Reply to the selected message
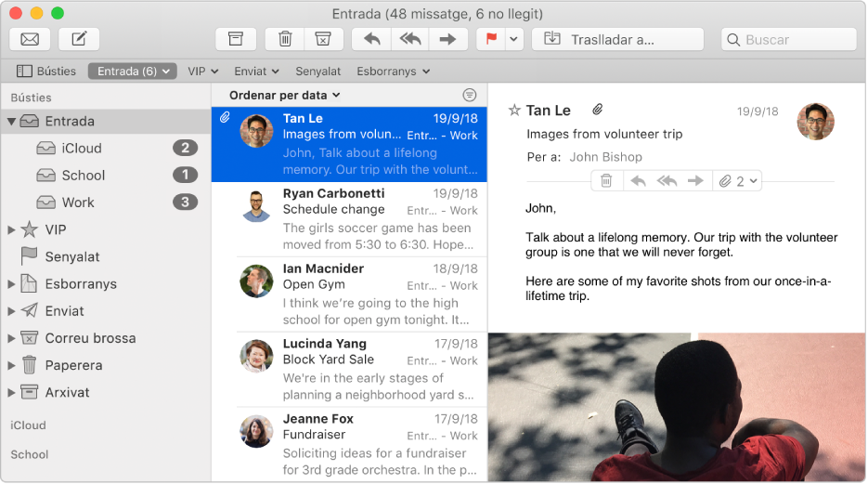 372,39
